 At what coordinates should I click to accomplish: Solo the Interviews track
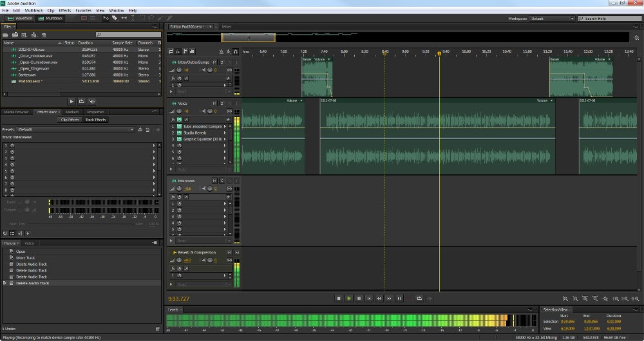(x=223, y=181)
